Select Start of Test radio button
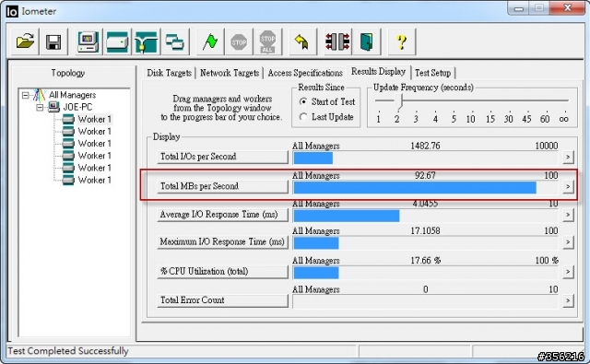 [x=303, y=101]
